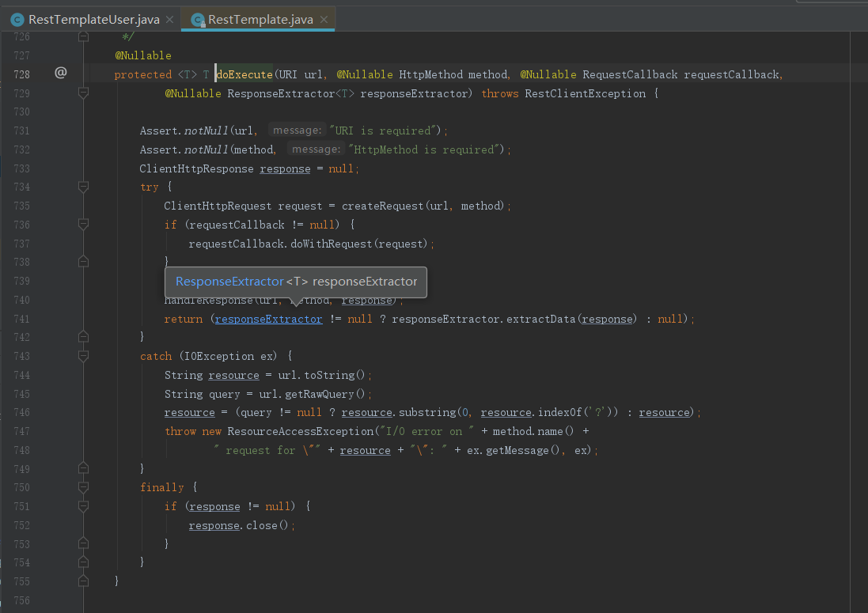Click the indexOf call on line 746
The height and width of the screenshot is (613, 868).
pyautogui.click(x=559, y=413)
